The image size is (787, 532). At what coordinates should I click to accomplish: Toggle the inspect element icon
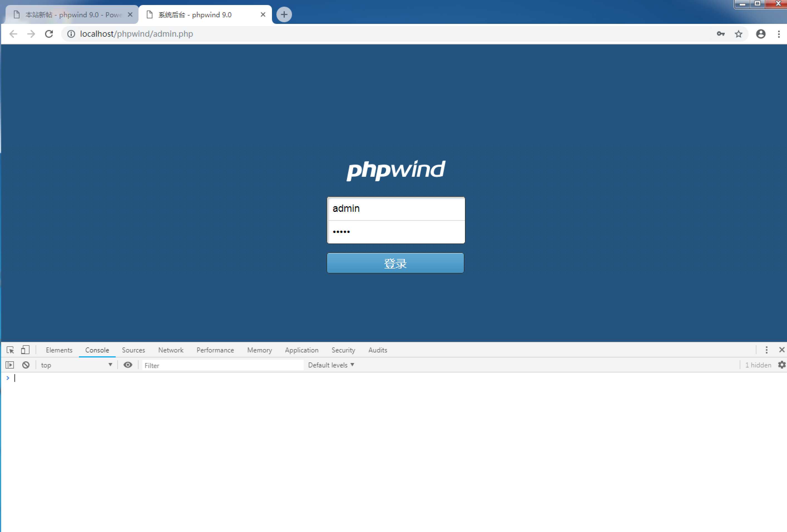tap(9, 349)
